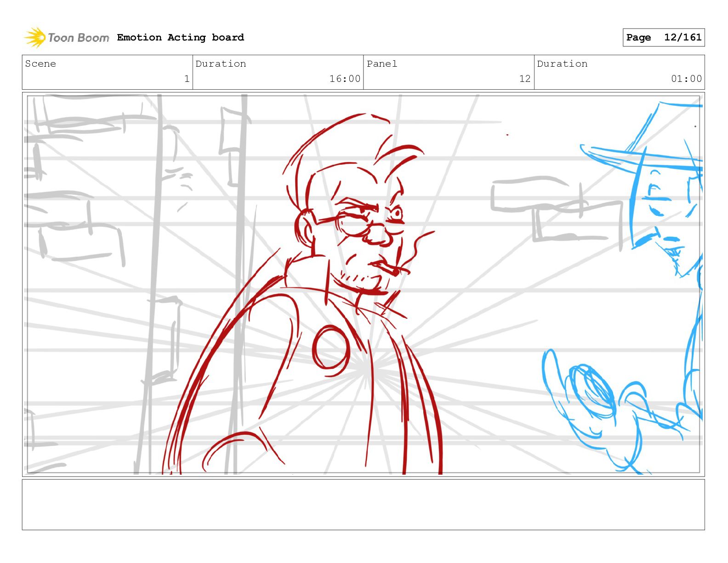Select the 'Emotion Acting board' title text
728x563 pixels.
point(180,37)
